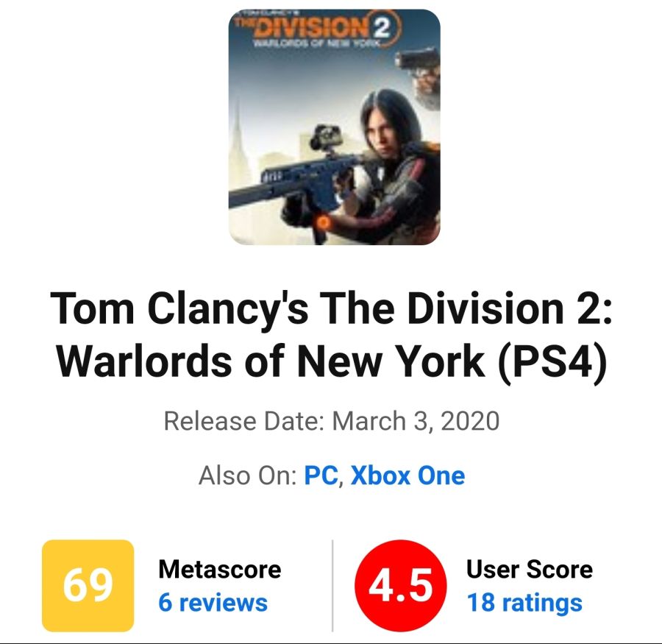Click the Also On label
The image size is (662, 644).
tap(246, 475)
